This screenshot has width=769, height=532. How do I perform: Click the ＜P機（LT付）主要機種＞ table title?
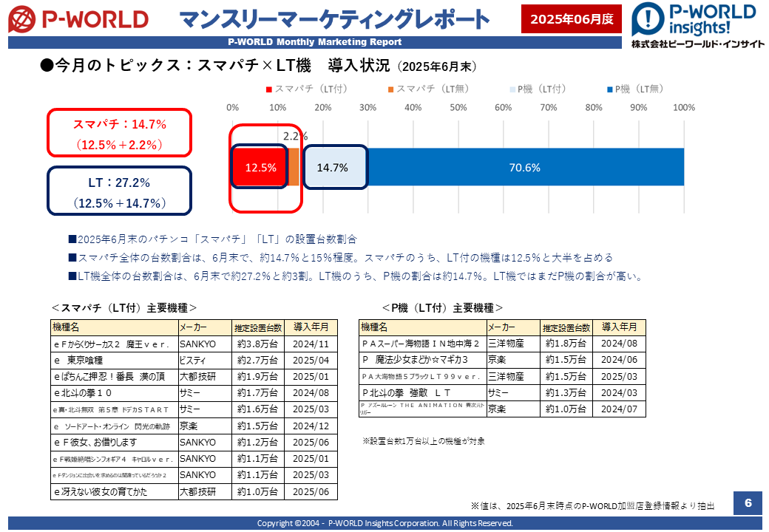(442, 307)
